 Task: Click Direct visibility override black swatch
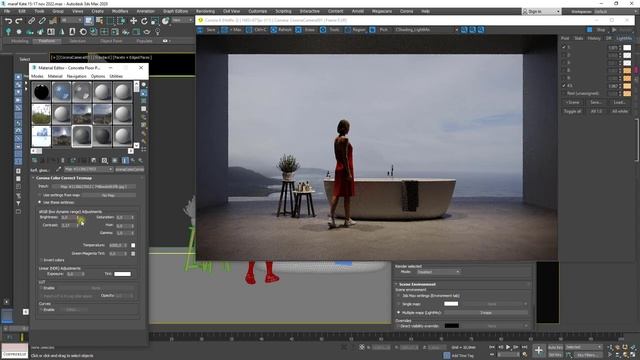451,326
